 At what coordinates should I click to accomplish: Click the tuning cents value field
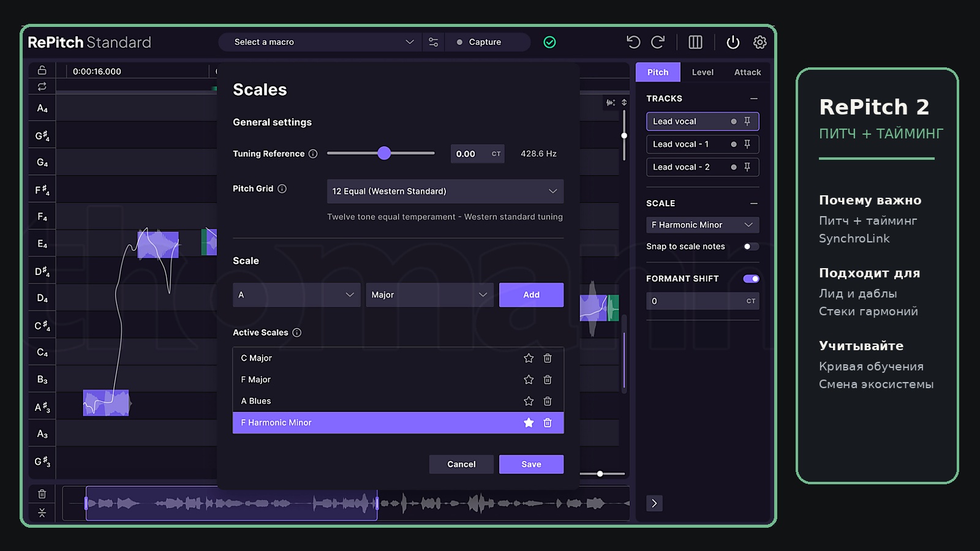[477, 154]
